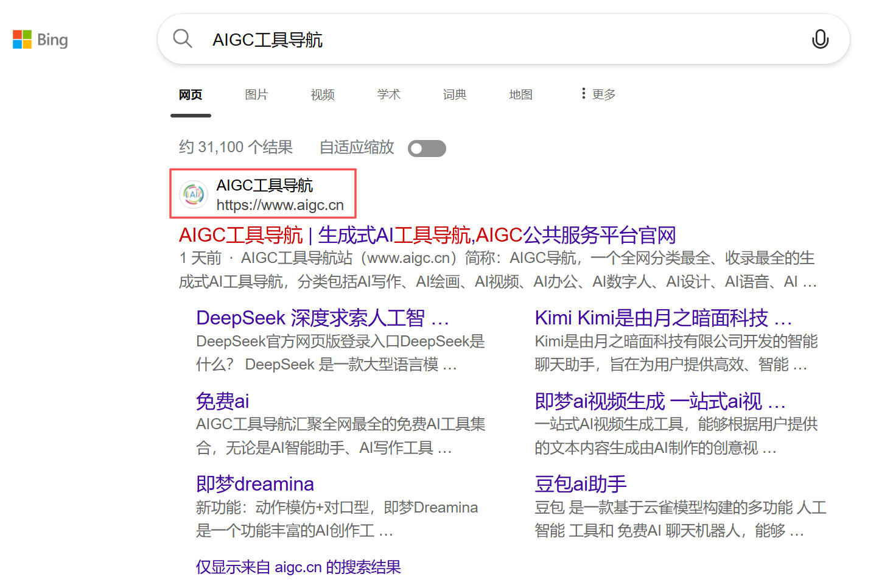879x588 pixels.
Task: Go to the 地图 tab
Action: (520, 94)
